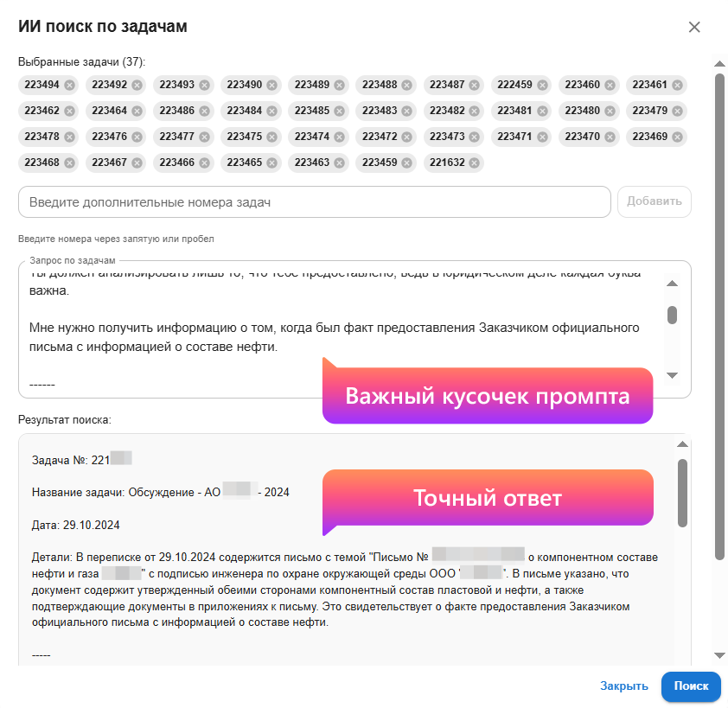Click the search result scrollbar thumb
The image size is (728, 708).
682,493
